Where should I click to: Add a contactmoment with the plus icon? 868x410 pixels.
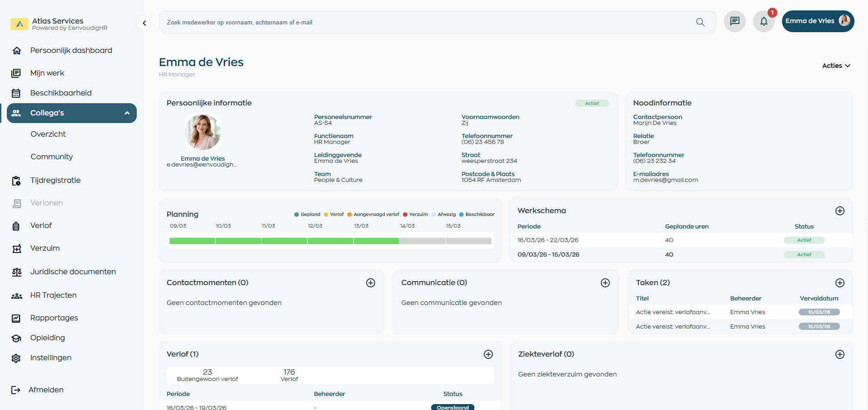point(370,283)
